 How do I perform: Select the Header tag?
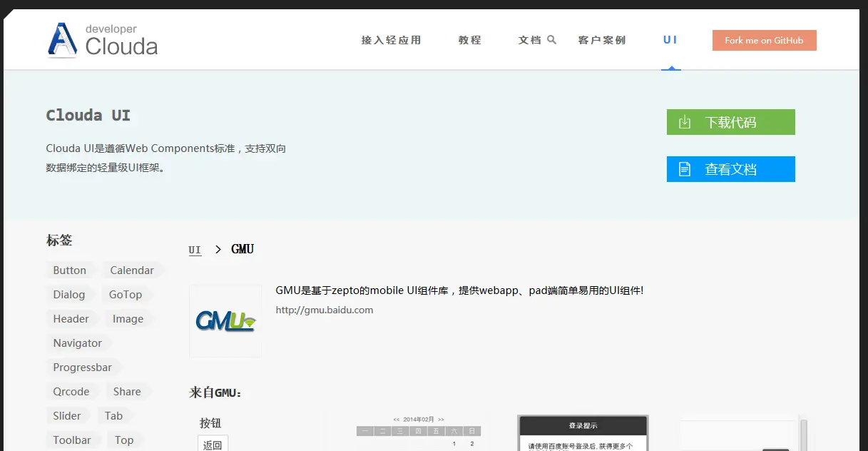click(x=71, y=319)
